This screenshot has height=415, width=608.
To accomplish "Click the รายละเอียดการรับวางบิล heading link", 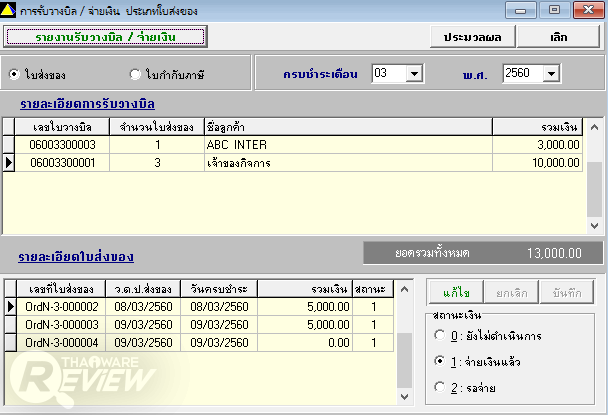I will (x=88, y=104).
